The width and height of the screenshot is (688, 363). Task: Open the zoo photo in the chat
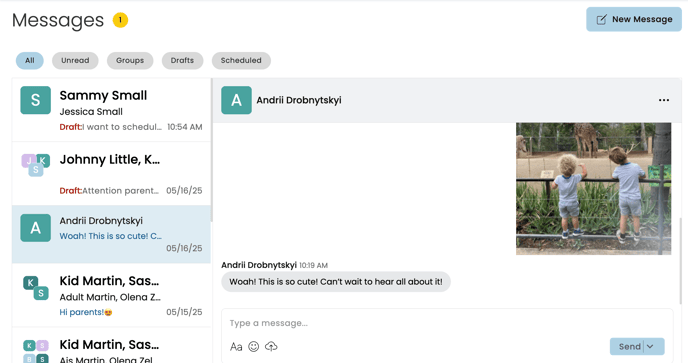[x=593, y=189]
